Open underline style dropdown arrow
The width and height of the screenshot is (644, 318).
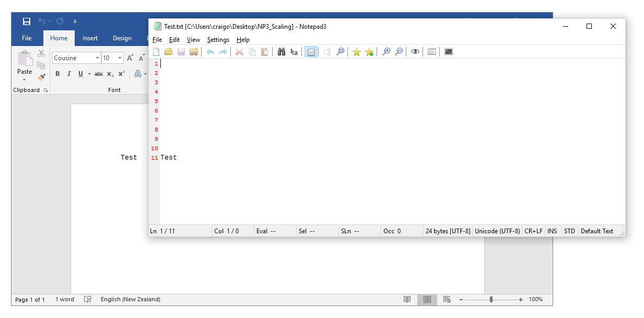point(89,74)
